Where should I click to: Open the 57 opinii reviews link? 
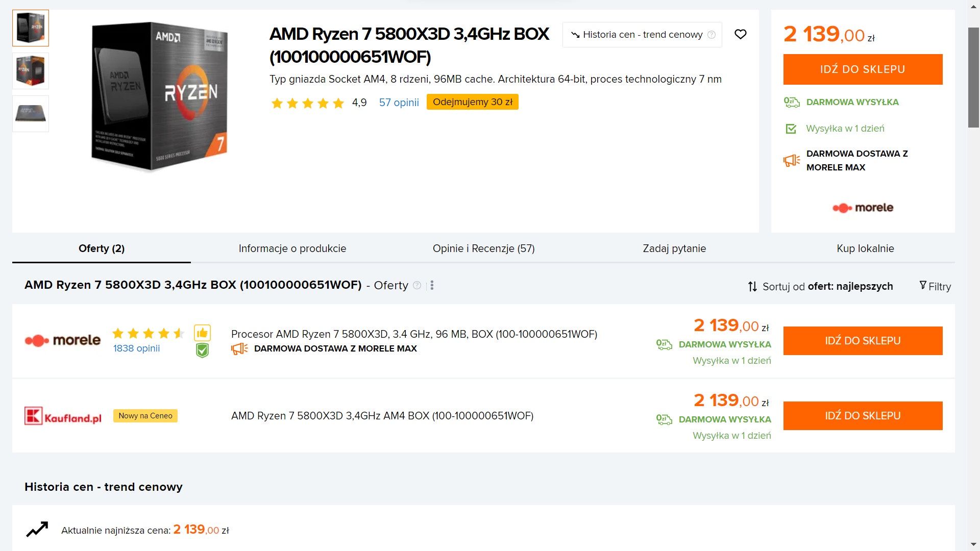coord(399,103)
